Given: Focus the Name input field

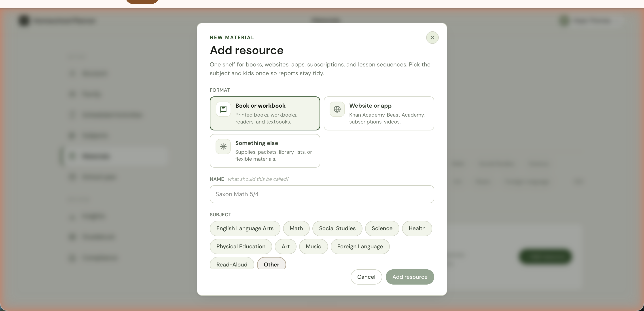Looking at the screenshot, I should click(322, 194).
